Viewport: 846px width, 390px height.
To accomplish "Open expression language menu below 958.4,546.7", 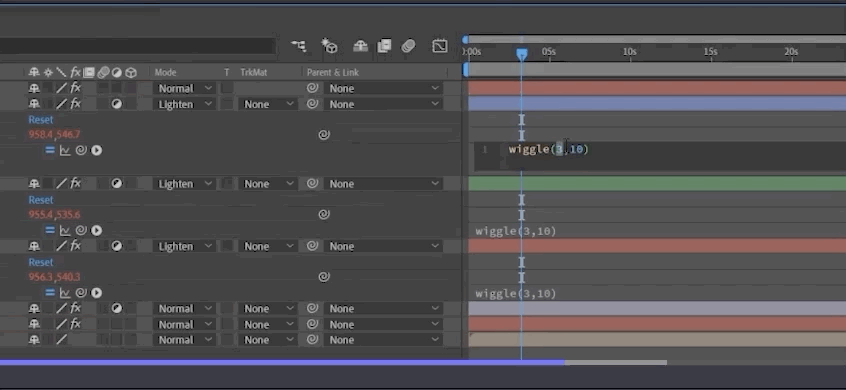I will (97, 150).
